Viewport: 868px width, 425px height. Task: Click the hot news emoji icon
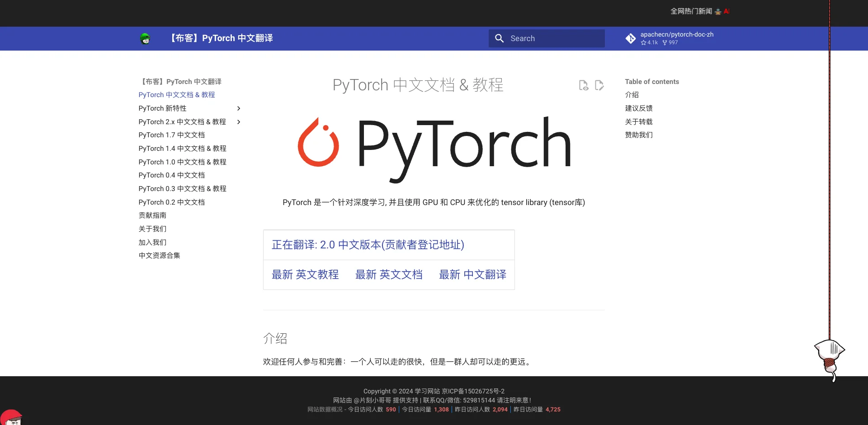pyautogui.click(x=718, y=11)
